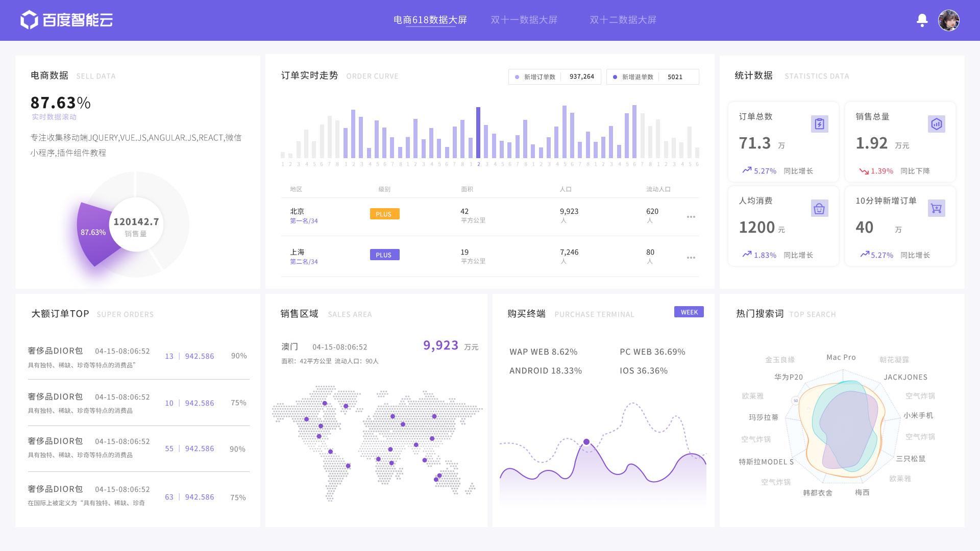
Task: Open more options for the 上海 row
Action: click(691, 258)
